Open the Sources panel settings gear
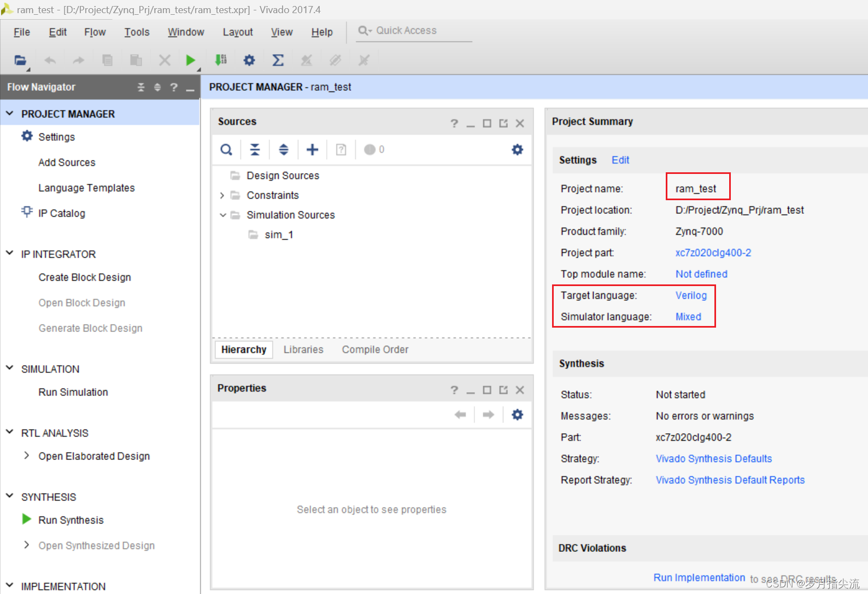Screen dimensions: 868x594 point(517,149)
